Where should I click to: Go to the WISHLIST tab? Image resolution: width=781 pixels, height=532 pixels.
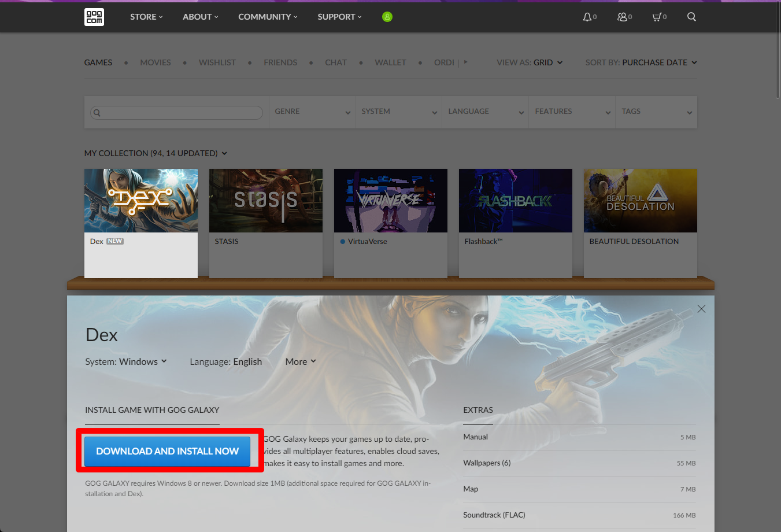coord(217,62)
